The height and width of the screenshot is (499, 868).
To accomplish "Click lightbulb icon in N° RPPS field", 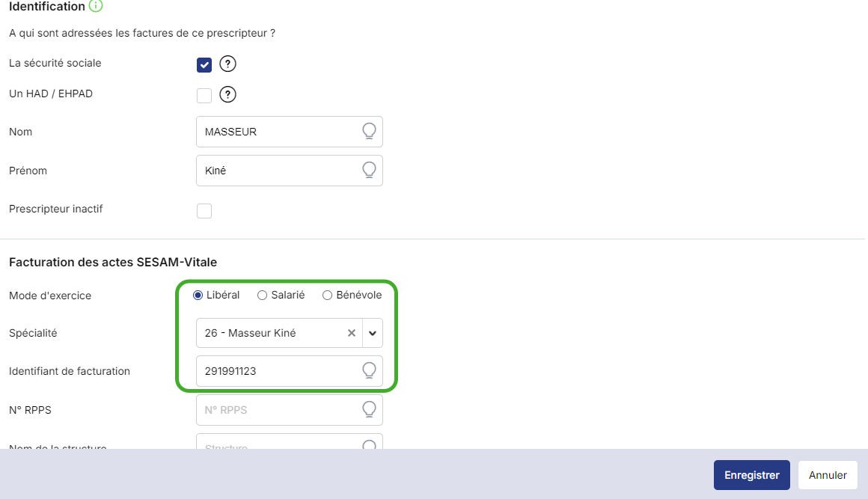I will tap(369, 409).
